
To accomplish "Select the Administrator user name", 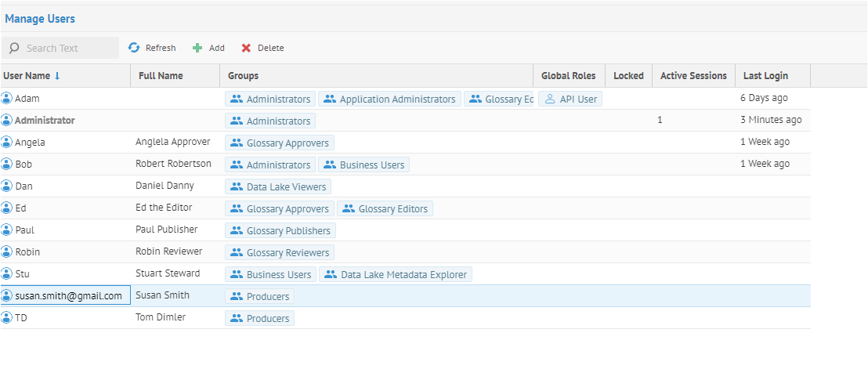I will click(x=45, y=121).
